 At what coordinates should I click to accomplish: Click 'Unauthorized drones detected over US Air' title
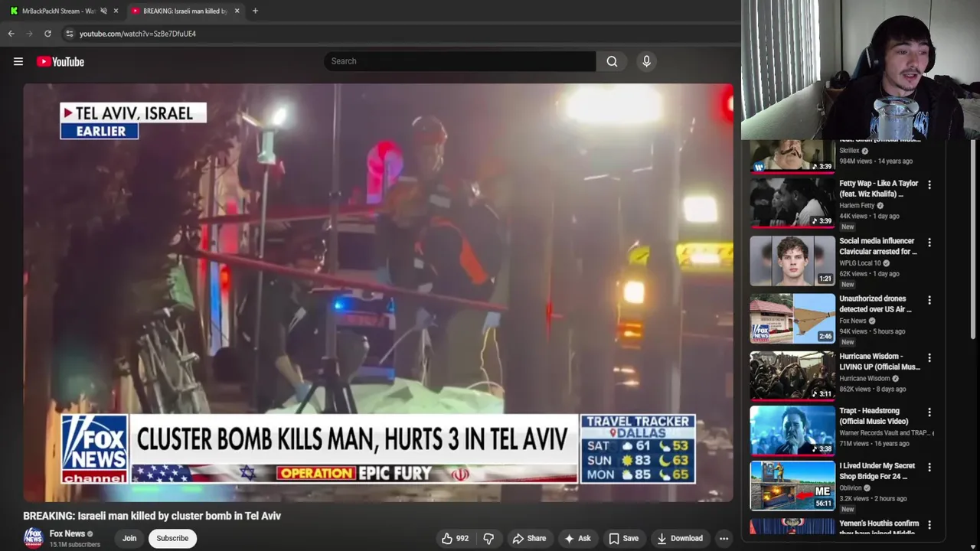pos(876,304)
